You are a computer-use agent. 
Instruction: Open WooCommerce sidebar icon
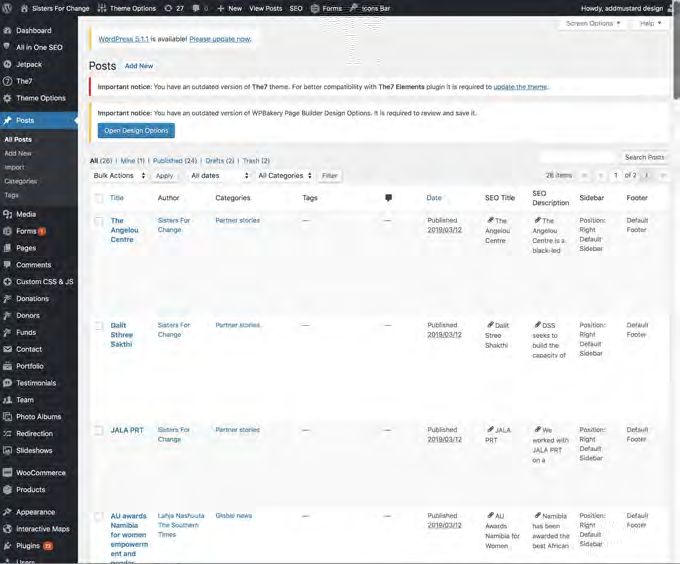tap(7, 473)
